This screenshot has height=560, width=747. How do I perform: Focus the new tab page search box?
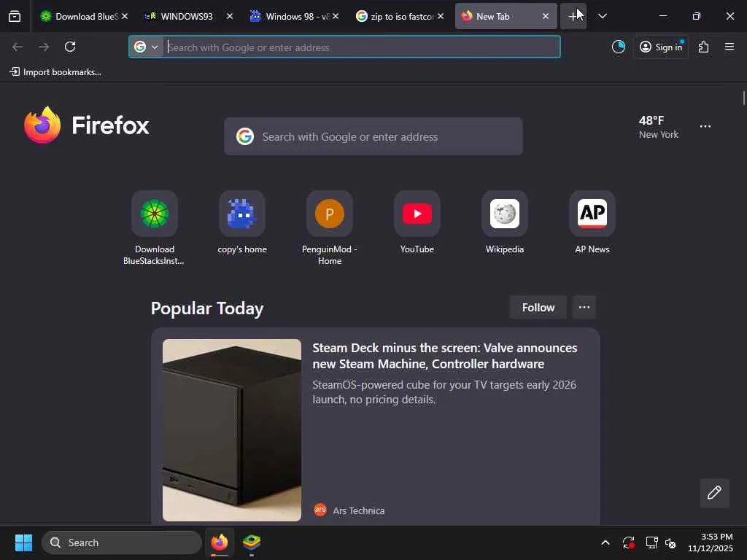pos(373,136)
